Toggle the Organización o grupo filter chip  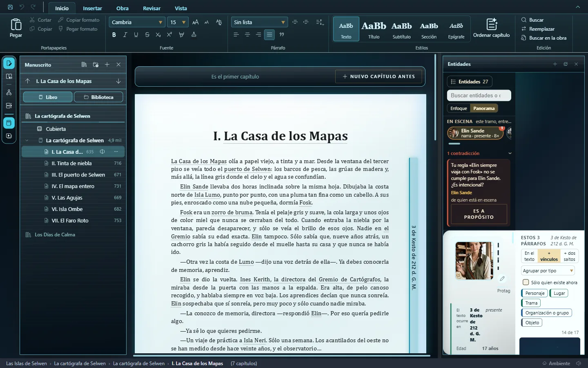tap(546, 313)
